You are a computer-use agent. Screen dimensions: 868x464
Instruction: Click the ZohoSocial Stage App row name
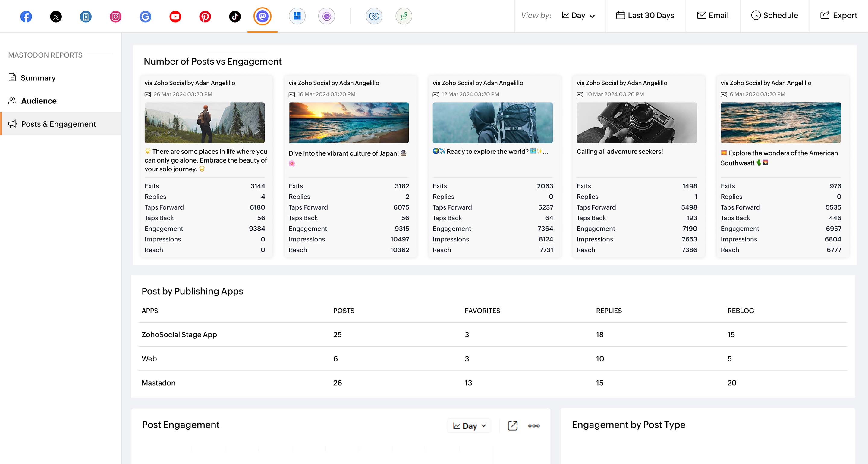coord(179,335)
